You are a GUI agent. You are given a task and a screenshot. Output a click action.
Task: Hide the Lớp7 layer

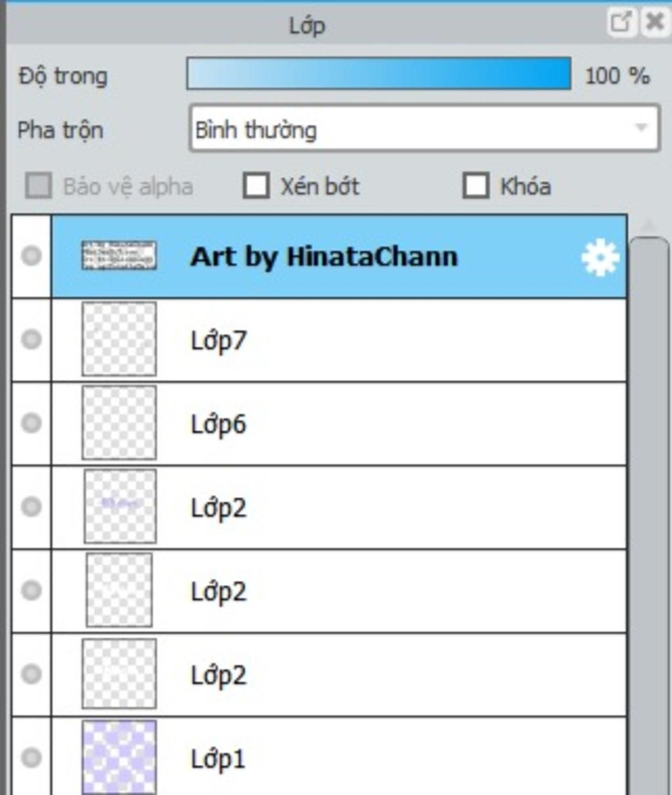click(x=31, y=339)
